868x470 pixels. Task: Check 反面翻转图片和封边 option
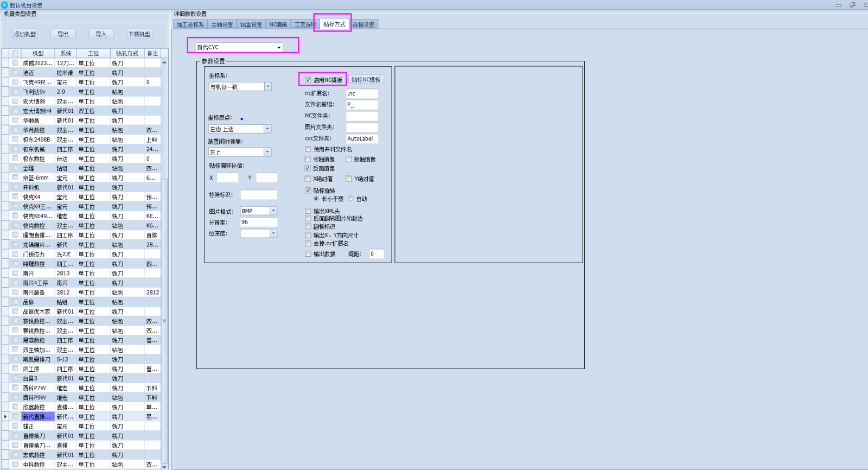[x=308, y=219]
